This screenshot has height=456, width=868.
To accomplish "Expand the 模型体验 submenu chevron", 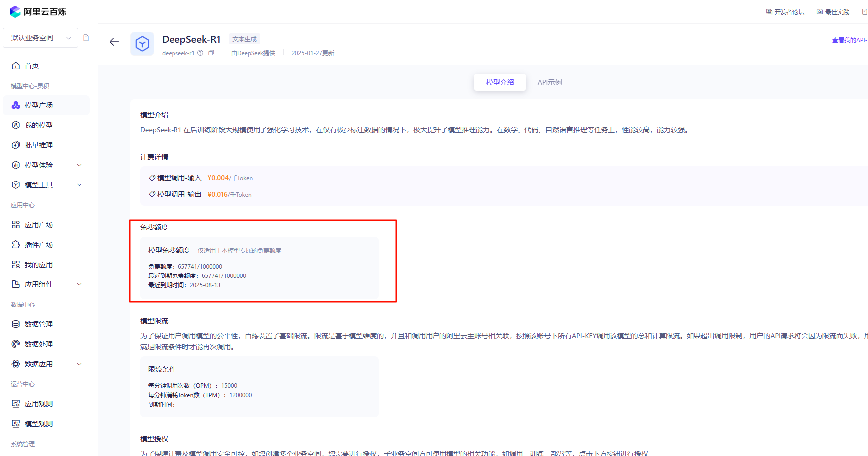I will 79,165.
